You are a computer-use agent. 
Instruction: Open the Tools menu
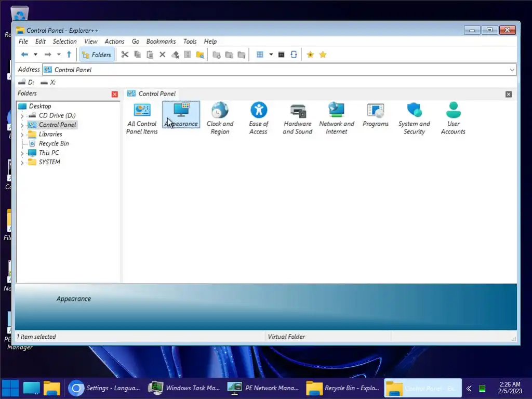190,42
